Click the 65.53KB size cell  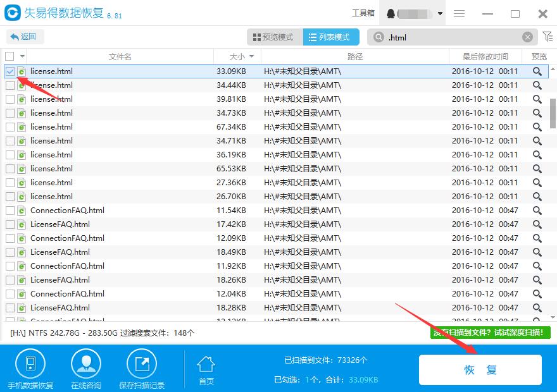231,169
